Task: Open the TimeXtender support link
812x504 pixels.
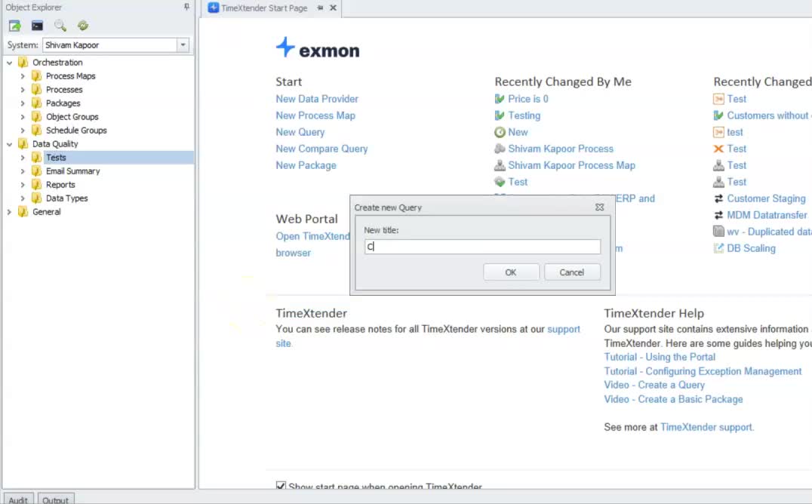Action: point(706,427)
